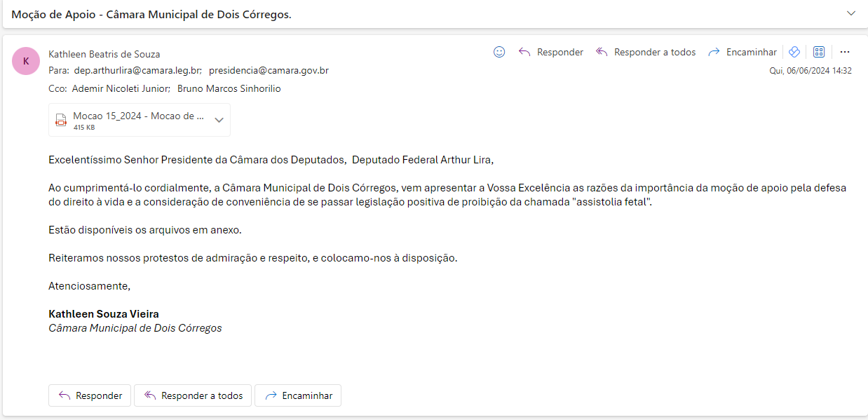Click recipient presidencia@camara.gov.br
Viewport: 868px width, 420px height.
[269, 71]
